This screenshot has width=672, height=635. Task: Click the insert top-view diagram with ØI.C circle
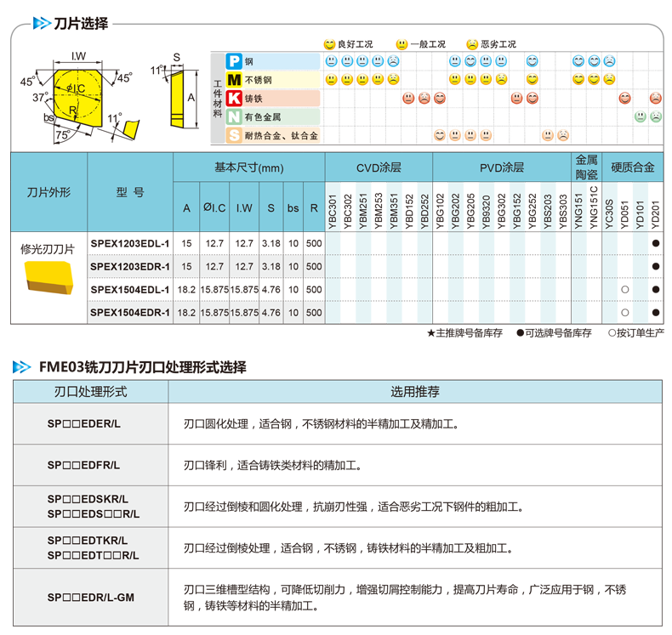click(x=77, y=99)
